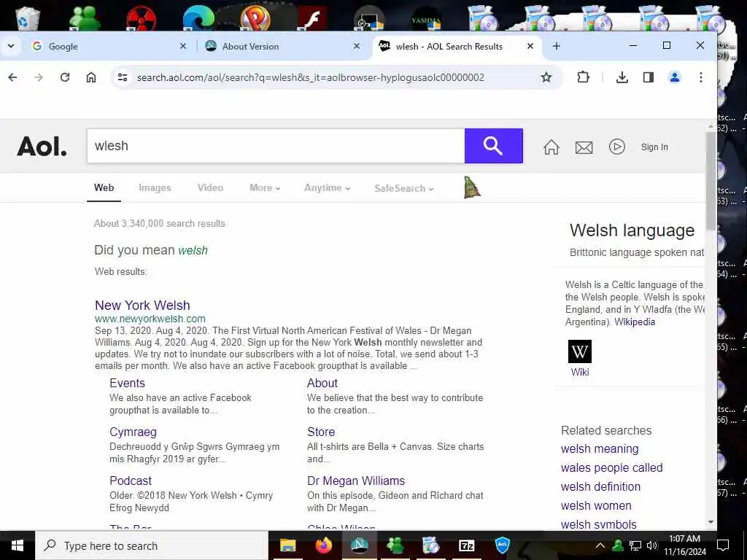Open the Dr Megan Williams sitelink
747x560 pixels.
click(356, 481)
